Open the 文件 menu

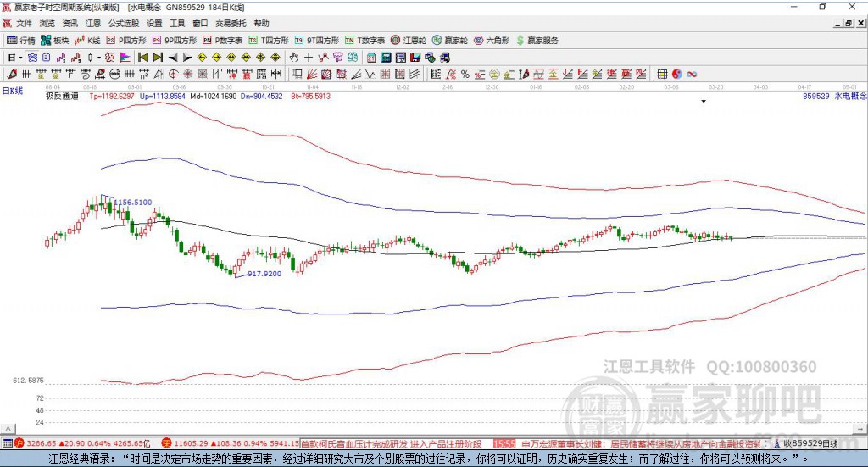pos(25,23)
